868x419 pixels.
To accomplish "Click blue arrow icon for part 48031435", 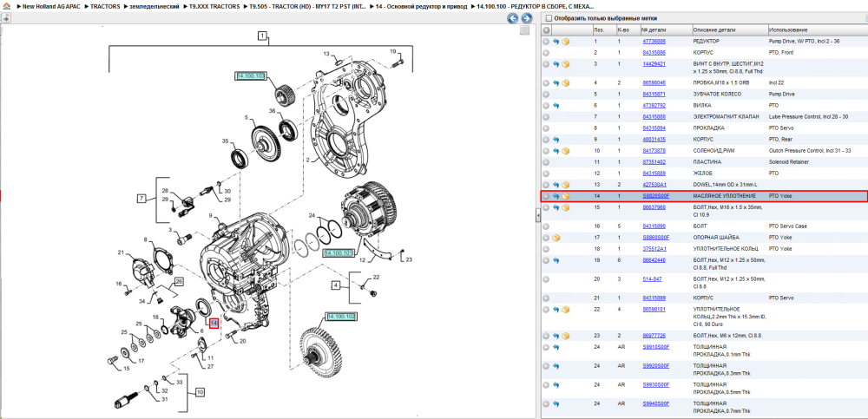I will coord(556,140).
